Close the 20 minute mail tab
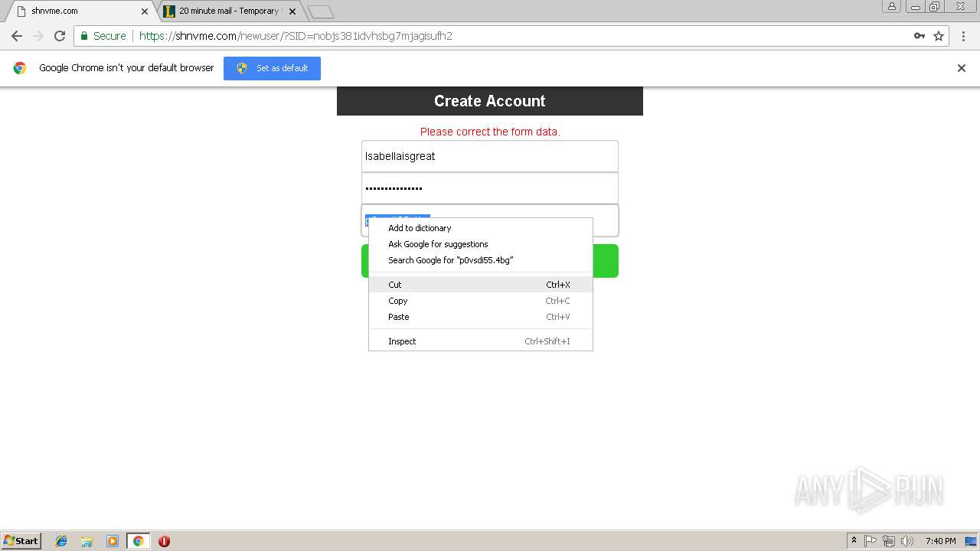The width and height of the screenshot is (980, 551). 292,11
